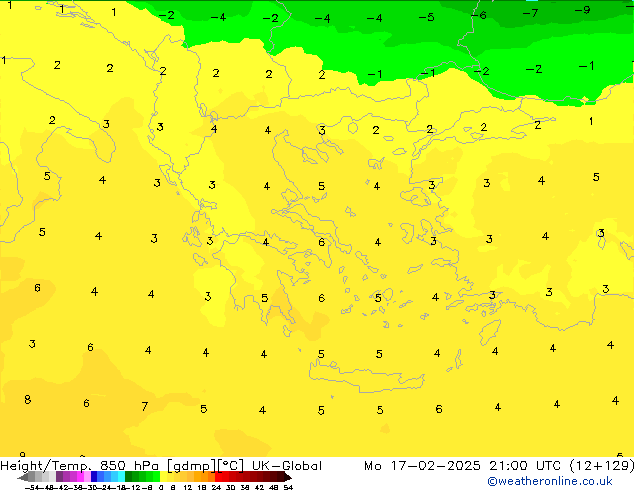Click the '54' label on the legend scale

pyautogui.click(x=288, y=487)
